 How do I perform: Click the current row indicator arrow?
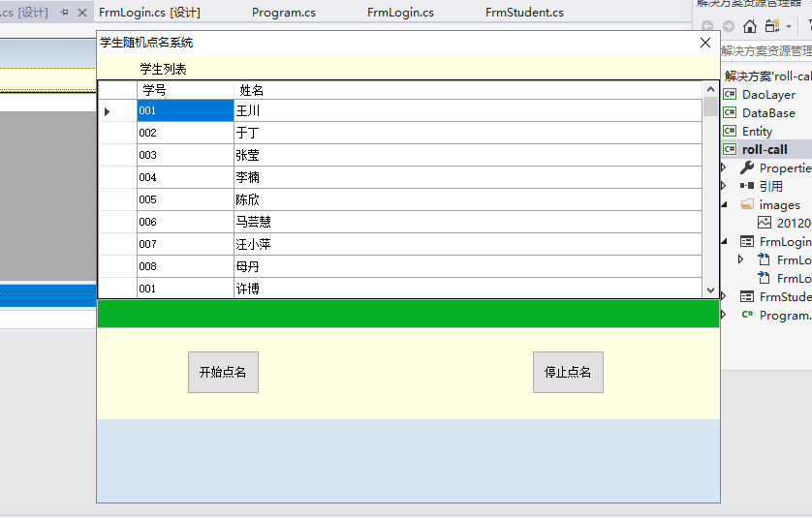click(108, 111)
